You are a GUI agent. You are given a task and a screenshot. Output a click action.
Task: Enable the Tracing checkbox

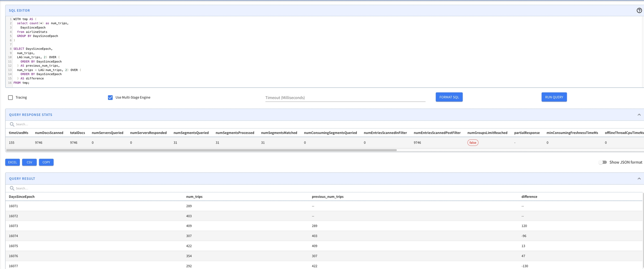pyautogui.click(x=11, y=97)
